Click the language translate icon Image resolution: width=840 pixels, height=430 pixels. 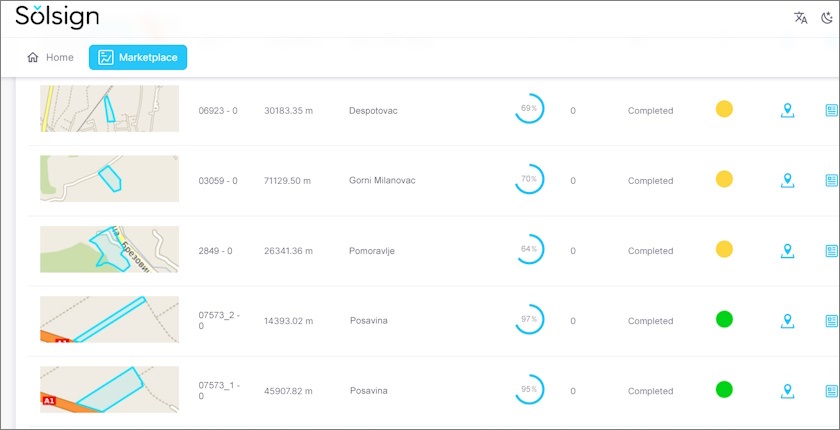coord(800,18)
